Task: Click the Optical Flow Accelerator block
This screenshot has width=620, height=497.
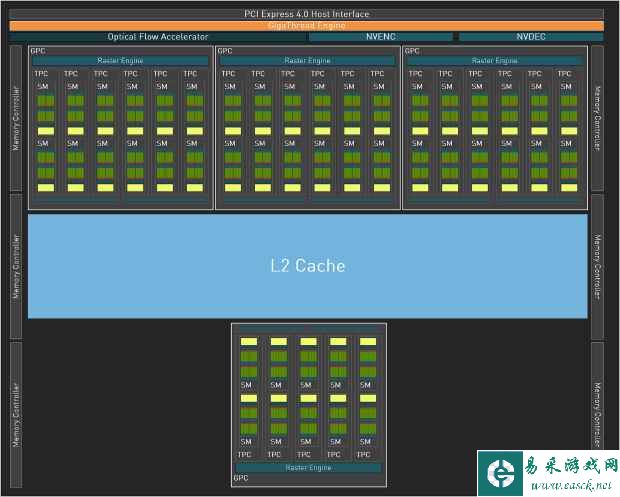Action: tap(158, 37)
